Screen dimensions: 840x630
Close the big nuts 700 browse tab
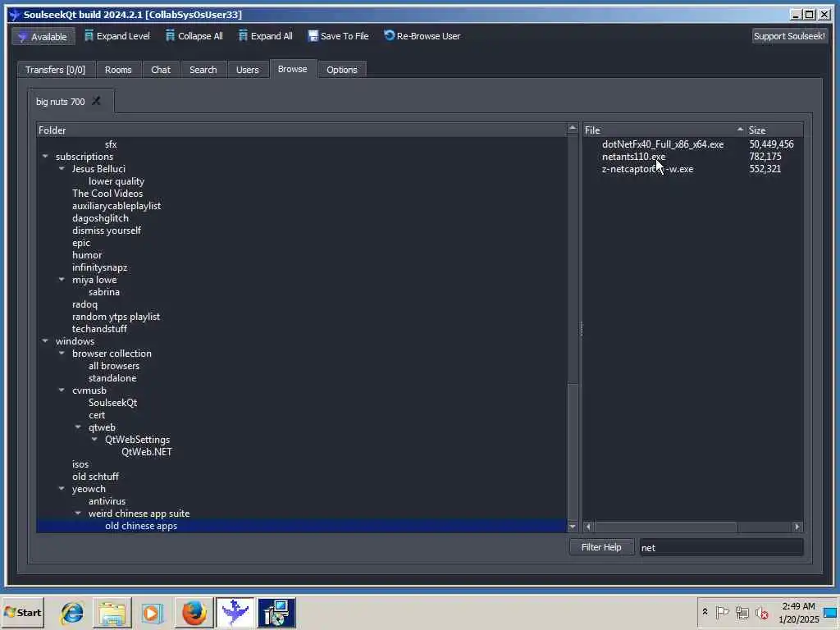(x=96, y=101)
